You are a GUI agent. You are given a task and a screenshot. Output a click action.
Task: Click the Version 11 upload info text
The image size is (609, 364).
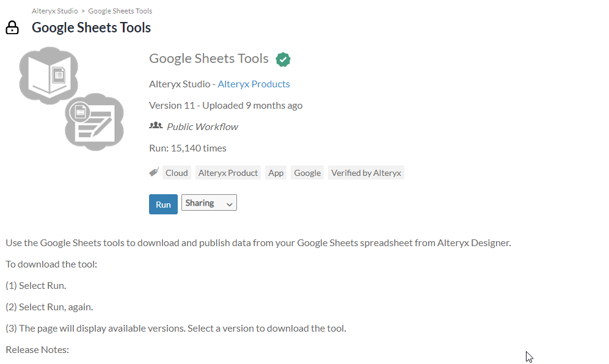tap(225, 105)
